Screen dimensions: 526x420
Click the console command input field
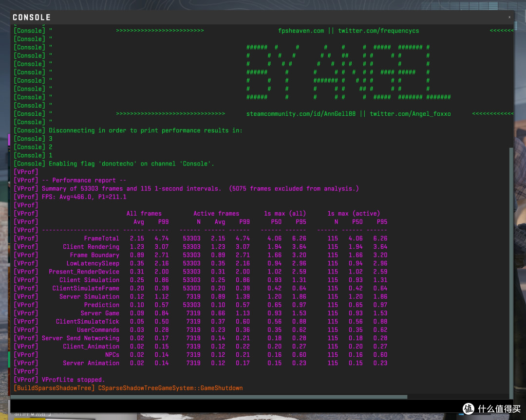point(262,405)
